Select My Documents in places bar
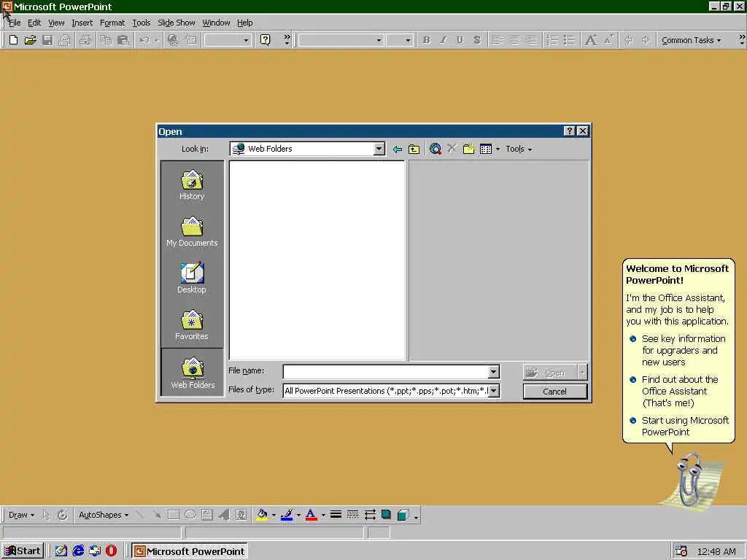 pyautogui.click(x=192, y=231)
